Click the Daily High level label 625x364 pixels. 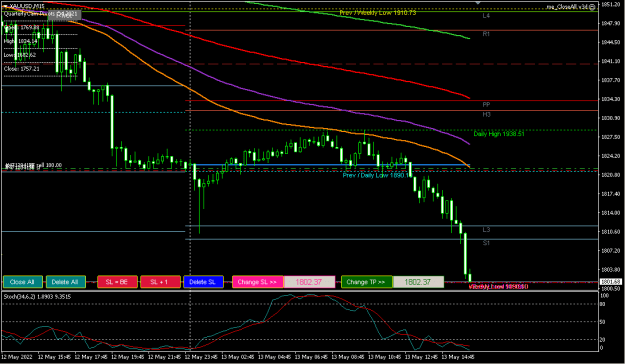(x=499, y=134)
